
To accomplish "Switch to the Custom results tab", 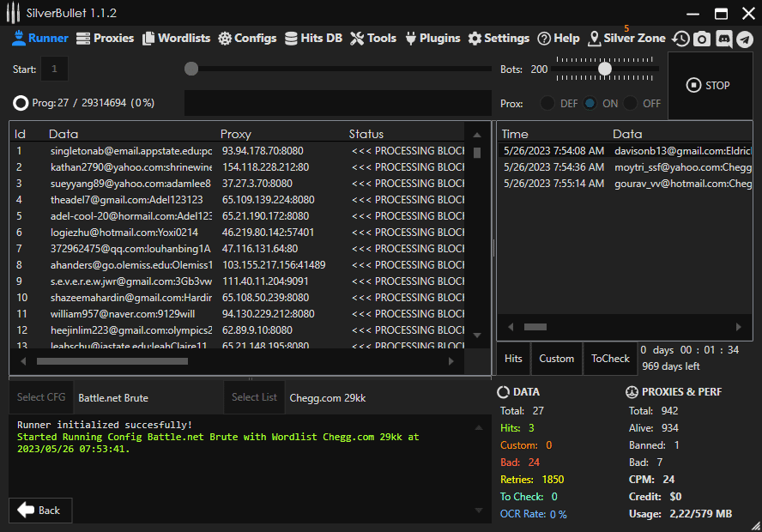I will [x=556, y=359].
